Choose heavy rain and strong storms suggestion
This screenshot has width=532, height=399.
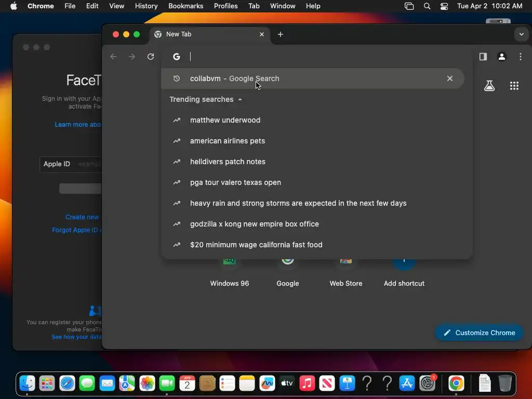click(316, 203)
